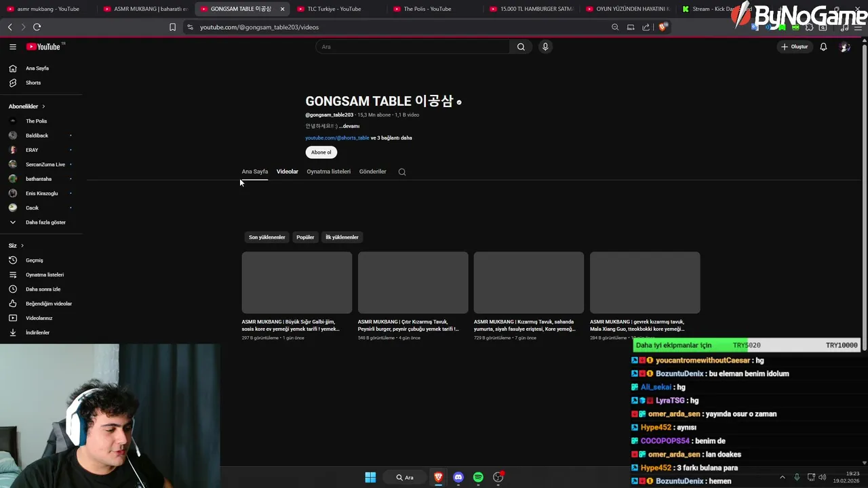Click the zoom out magnifier icon in address bar

tap(615, 27)
